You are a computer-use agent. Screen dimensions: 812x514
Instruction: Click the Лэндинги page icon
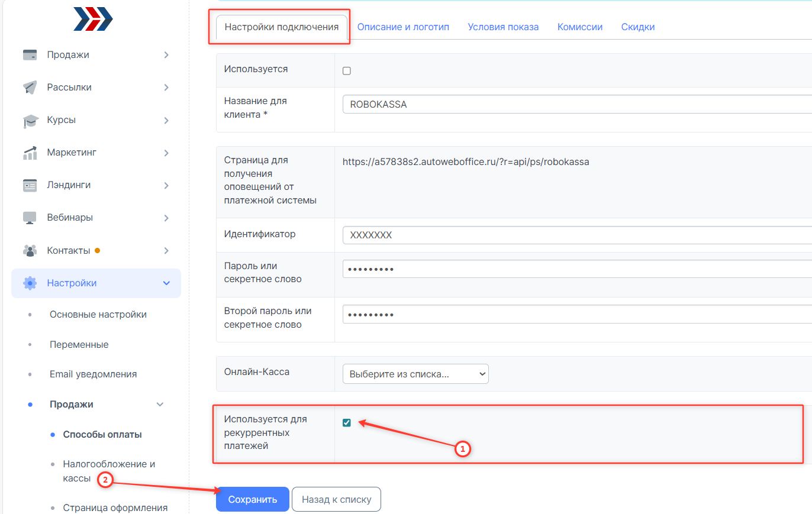(x=30, y=185)
